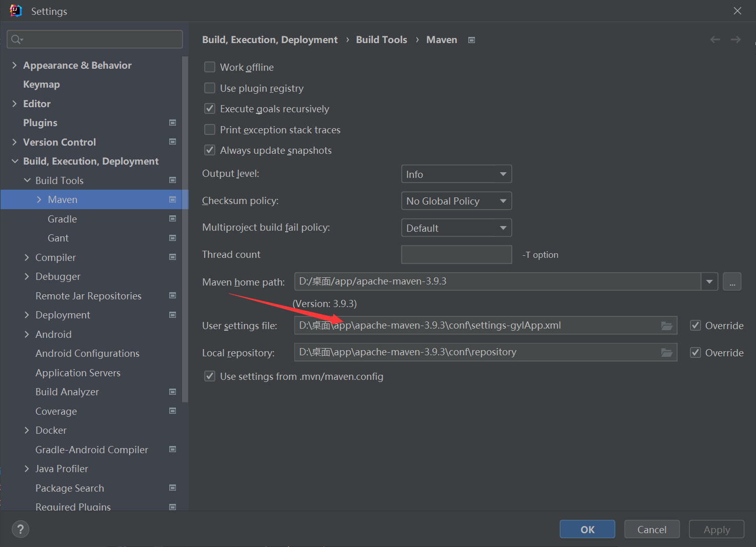756x547 pixels.
Task: Click the project-level icon on Version Control row
Action: point(173,141)
